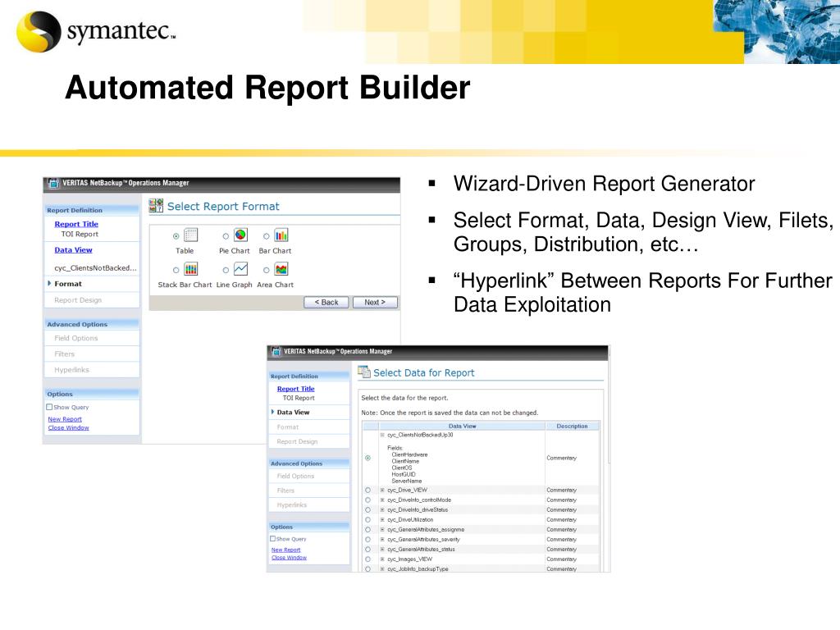
Task: Click the Area Chart icon
Action: [x=281, y=269]
